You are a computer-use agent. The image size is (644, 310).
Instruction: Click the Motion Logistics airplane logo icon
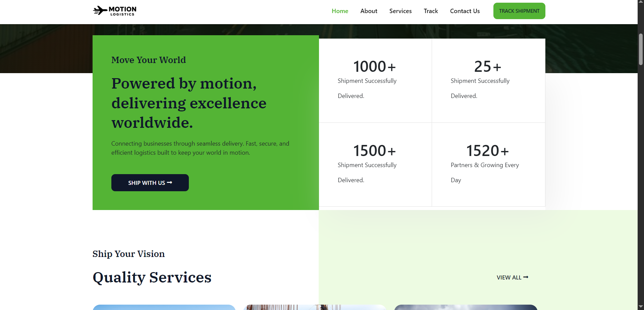click(100, 11)
